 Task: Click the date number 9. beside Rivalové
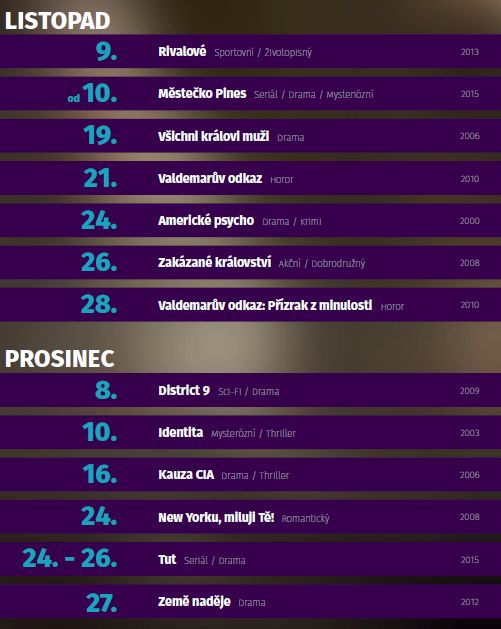click(x=106, y=51)
